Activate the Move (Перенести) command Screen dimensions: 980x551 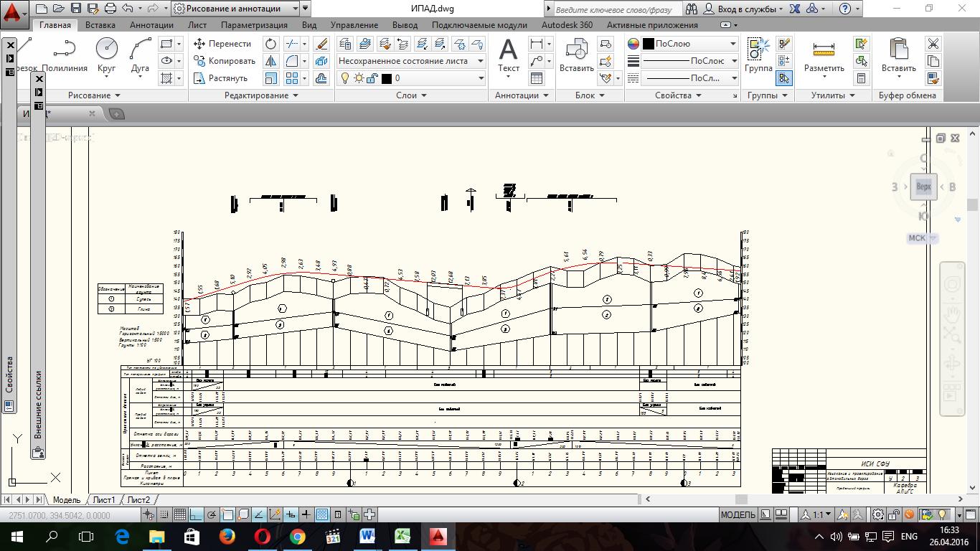click(x=222, y=44)
